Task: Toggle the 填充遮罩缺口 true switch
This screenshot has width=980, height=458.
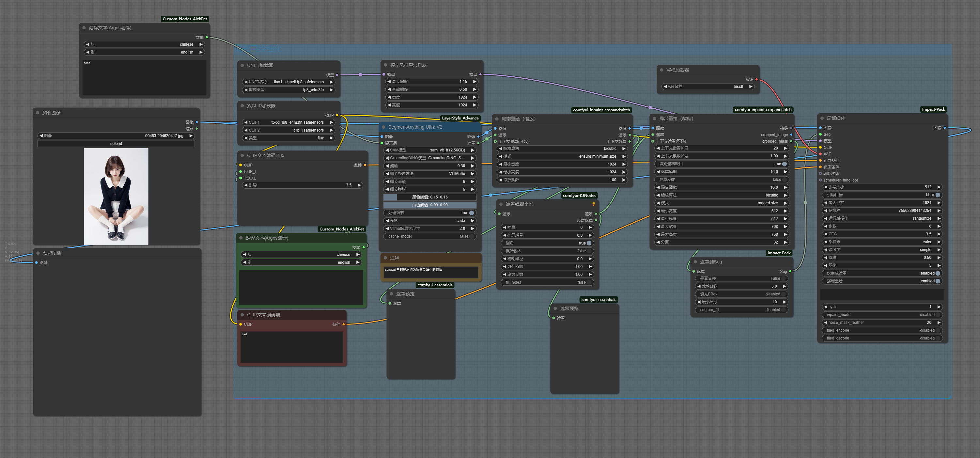Action: (784, 164)
